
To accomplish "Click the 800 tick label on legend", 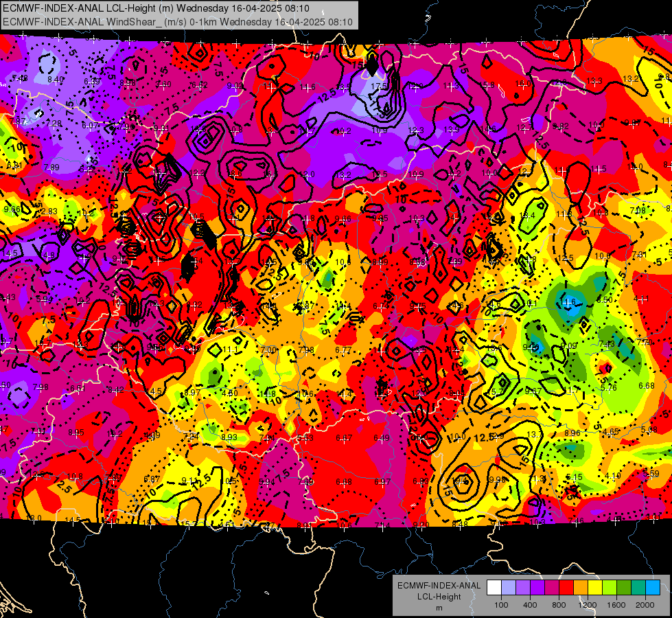I will point(559,605).
